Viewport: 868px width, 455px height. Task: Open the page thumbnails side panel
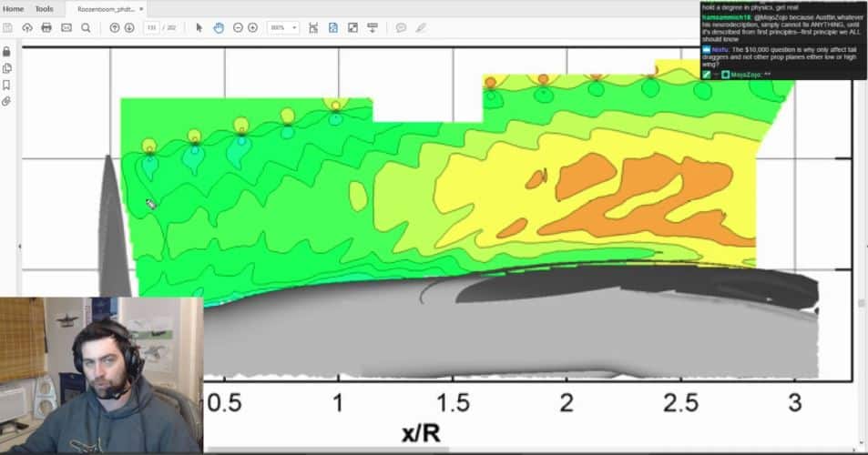coord(7,68)
